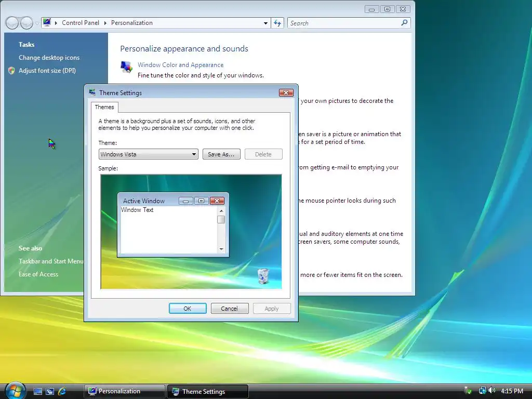Expand arrow before Control Panel in breadcrumb
Screen dimensions: 532x399
tap(56, 23)
